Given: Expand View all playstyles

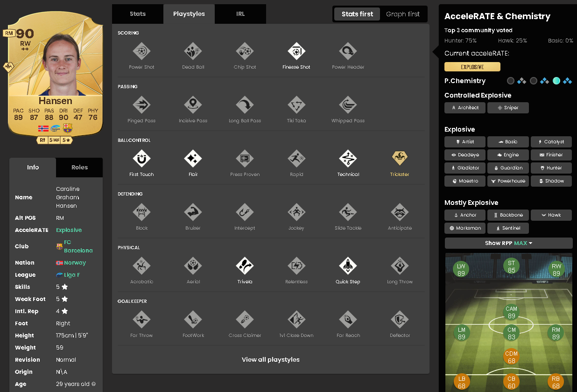Looking at the screenshot, I should pyautogui.click(x=270, y=360).
